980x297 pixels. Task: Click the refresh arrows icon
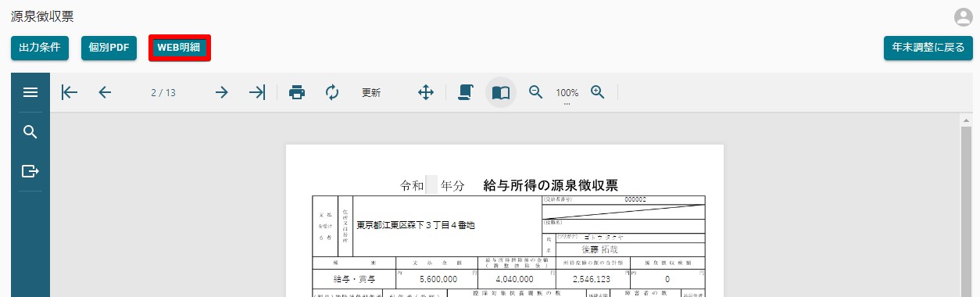332,92
